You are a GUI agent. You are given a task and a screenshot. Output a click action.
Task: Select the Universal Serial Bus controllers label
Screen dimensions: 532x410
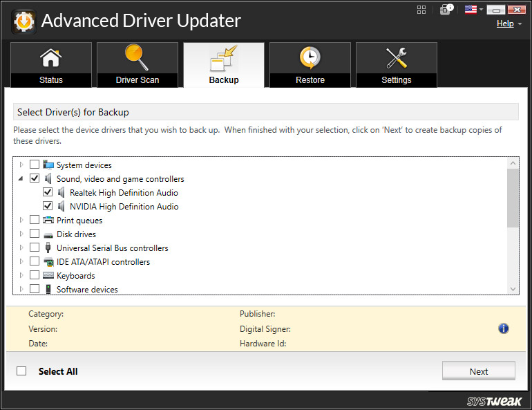pyautogui.click(x=113, y=248)
